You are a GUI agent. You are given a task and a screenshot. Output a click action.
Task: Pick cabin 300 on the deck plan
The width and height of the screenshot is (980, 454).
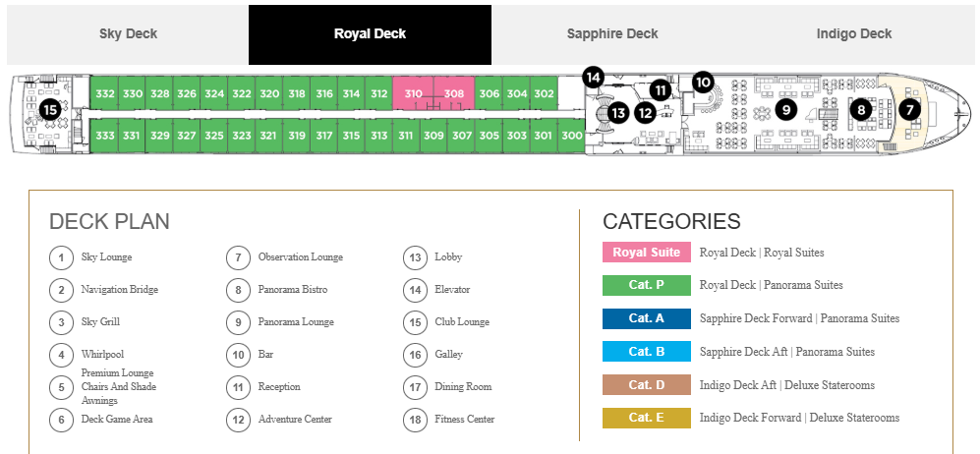(x=571, y=136)
